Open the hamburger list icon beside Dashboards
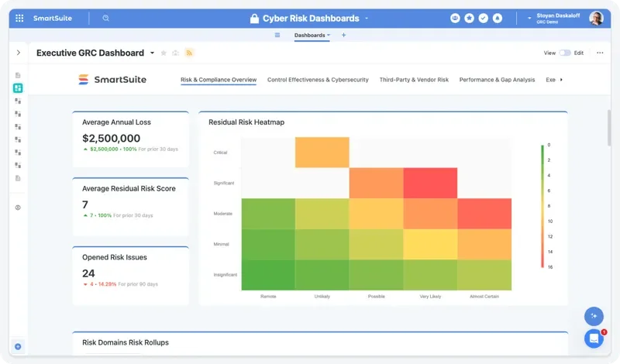The width and height of the screenshot is (620, 364). coord(277,35)
